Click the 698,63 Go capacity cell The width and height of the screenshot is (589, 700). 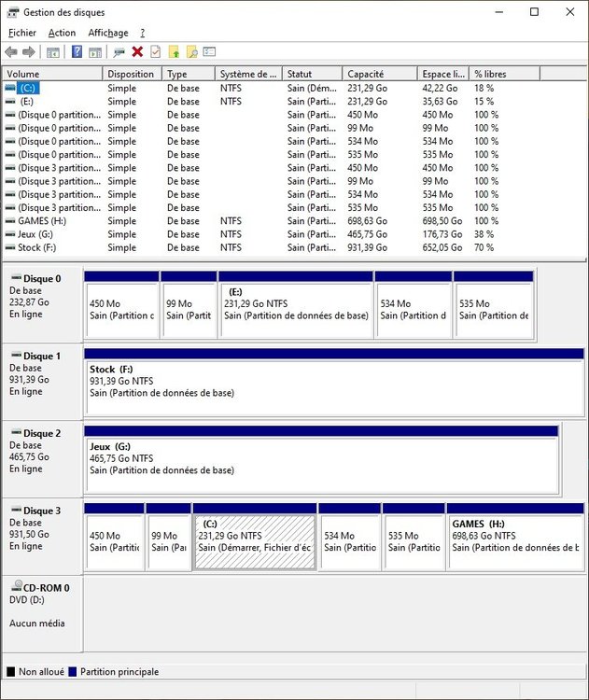tap(368, 221)
